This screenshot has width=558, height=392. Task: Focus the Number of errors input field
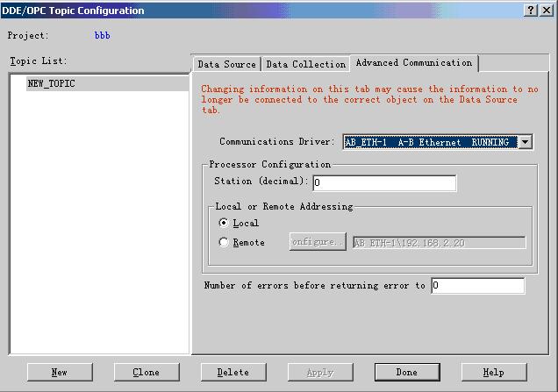point(477,286)
